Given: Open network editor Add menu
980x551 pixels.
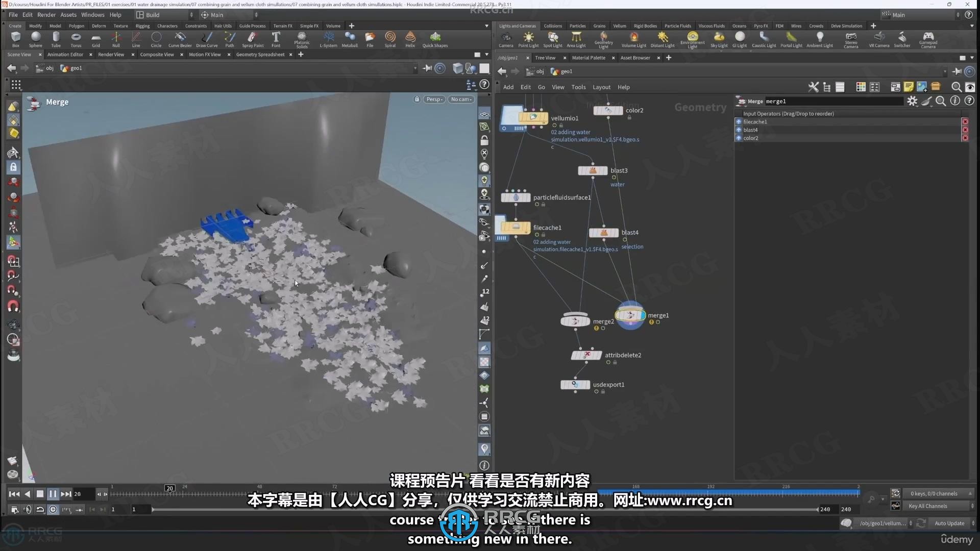Looking at the screenshot, I should 508,87.
